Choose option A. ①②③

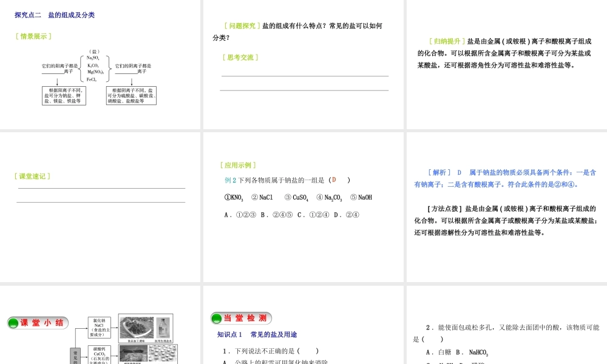pyautogui.click(x=240, y=215)
